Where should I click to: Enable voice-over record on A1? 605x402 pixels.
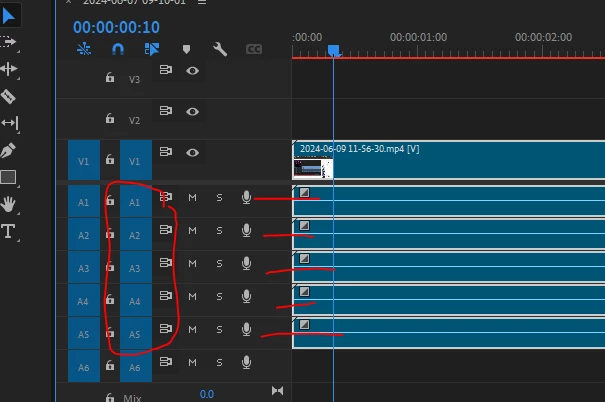pyautogui.click(x=246, y=198)
